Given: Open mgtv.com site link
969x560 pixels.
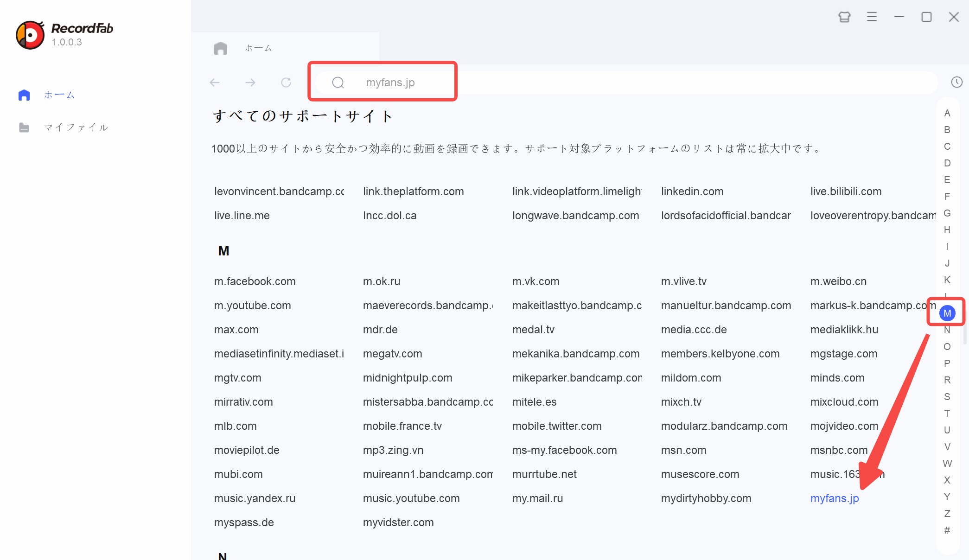Looking at the screenshot, I should click(238, 378).
